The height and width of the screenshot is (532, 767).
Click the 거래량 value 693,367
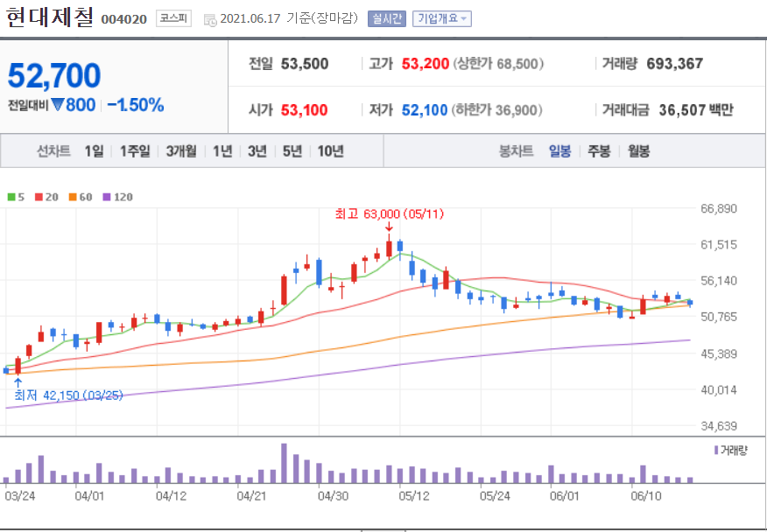674,64
